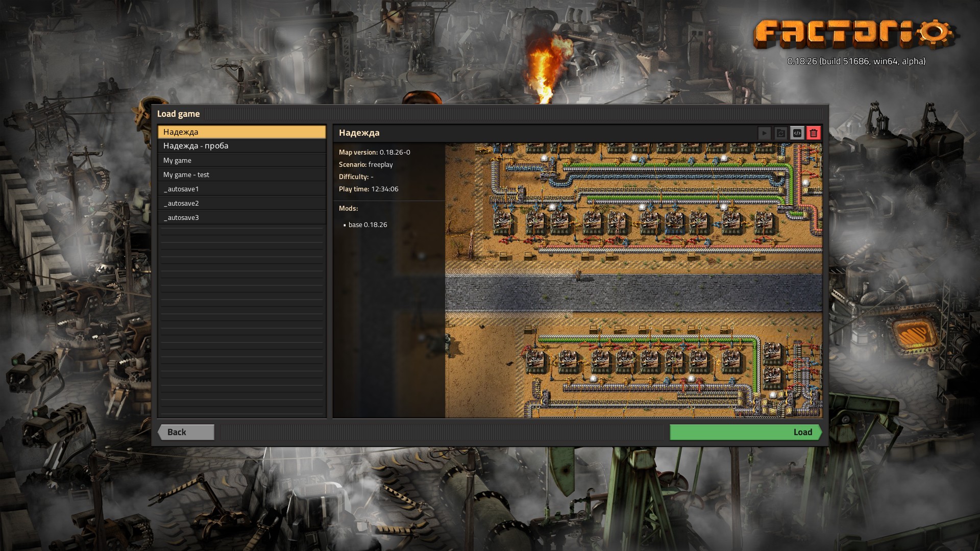Click the Mods: heading

coord(349,208)
